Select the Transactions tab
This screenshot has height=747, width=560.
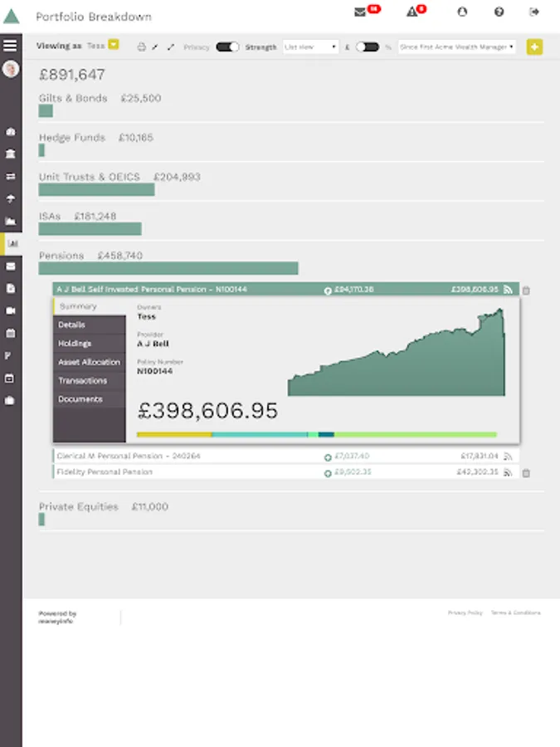pyautogui.click(x=89, y=381)
